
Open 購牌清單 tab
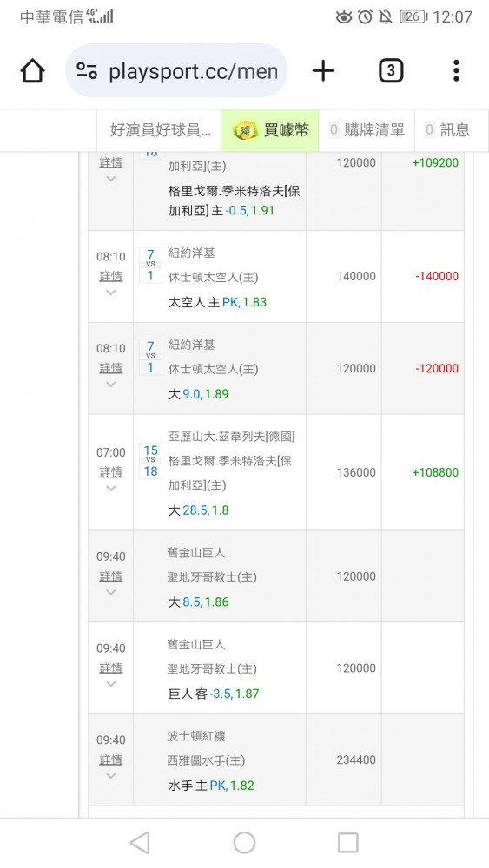point(367,130)
